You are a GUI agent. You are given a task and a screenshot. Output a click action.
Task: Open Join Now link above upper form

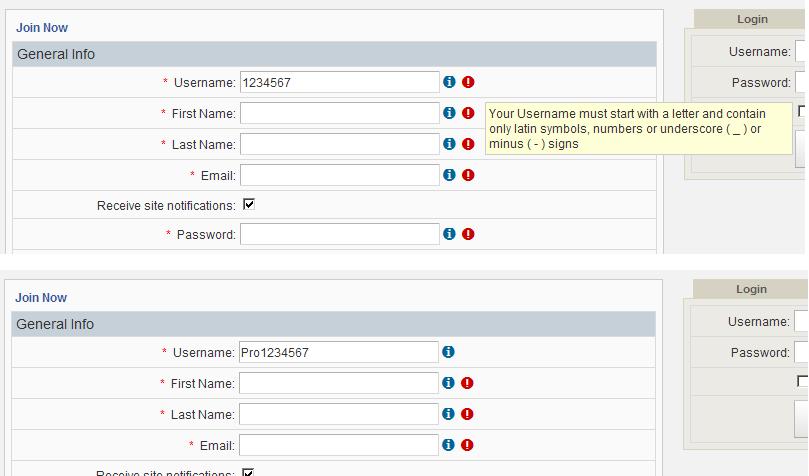coord(42,28)
